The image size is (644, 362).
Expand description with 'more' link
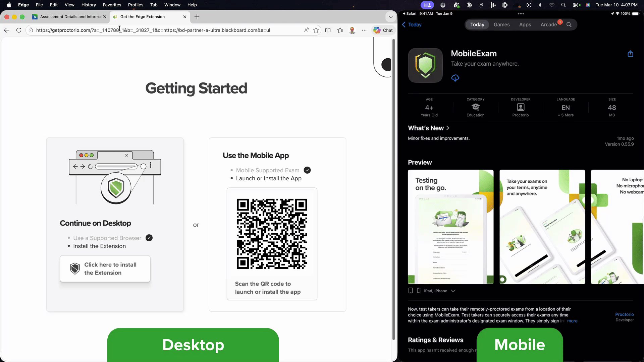[x=572, y=321]
